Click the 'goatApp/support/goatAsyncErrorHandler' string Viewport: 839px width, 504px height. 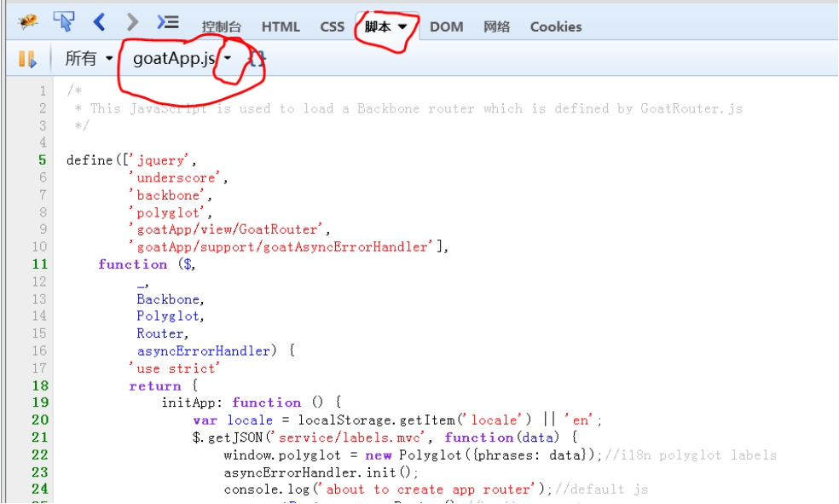(x=281, y=246)
